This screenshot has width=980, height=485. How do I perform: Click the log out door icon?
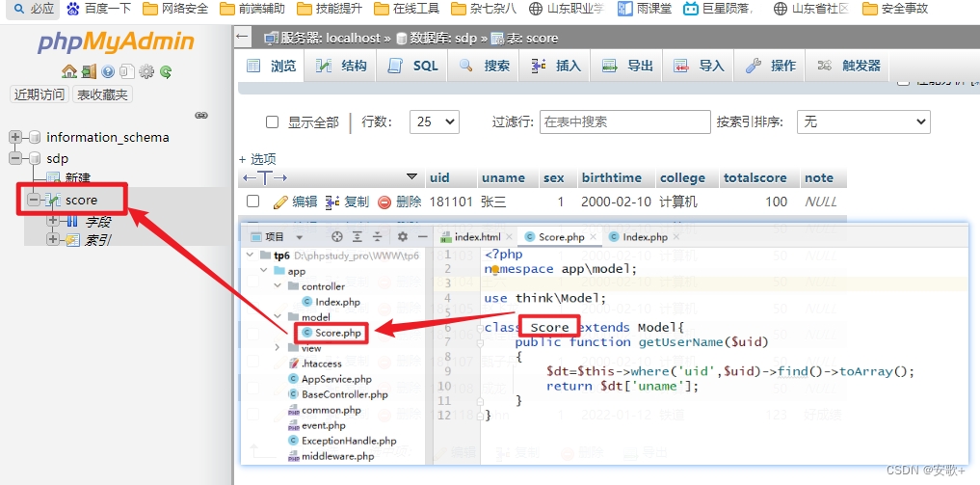tap(88, 71)
